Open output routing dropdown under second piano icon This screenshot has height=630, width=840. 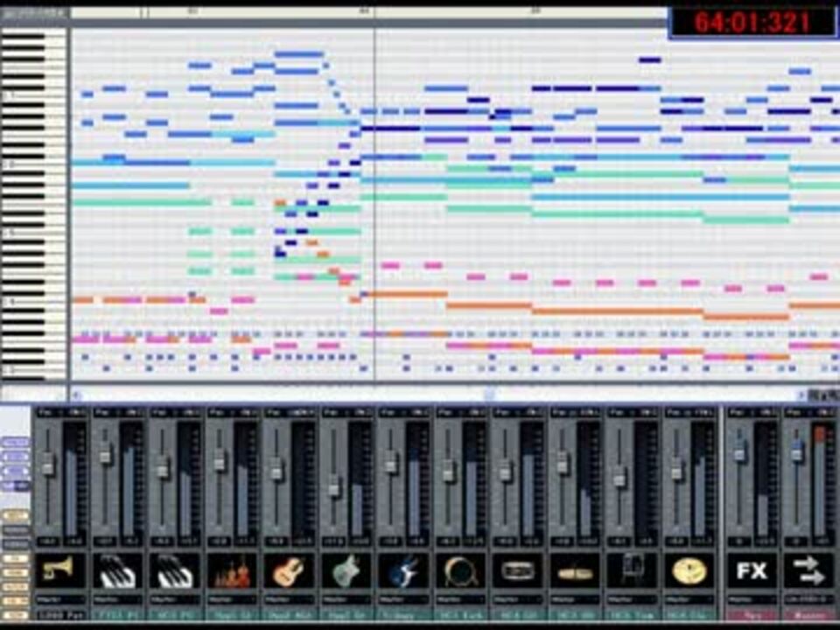pyautogui.click(x=175, y=599)
